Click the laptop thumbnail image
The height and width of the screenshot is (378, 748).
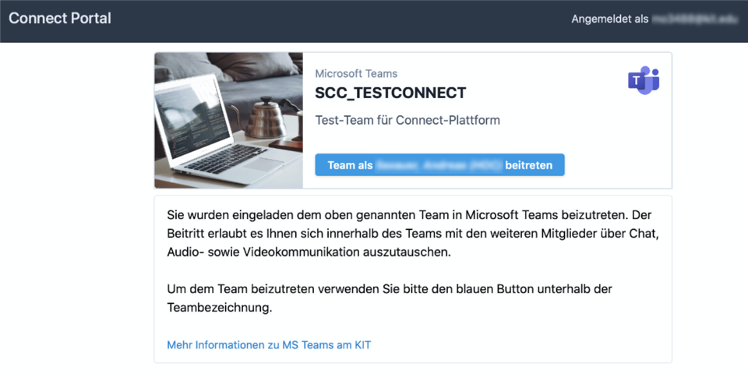[229, 120]
